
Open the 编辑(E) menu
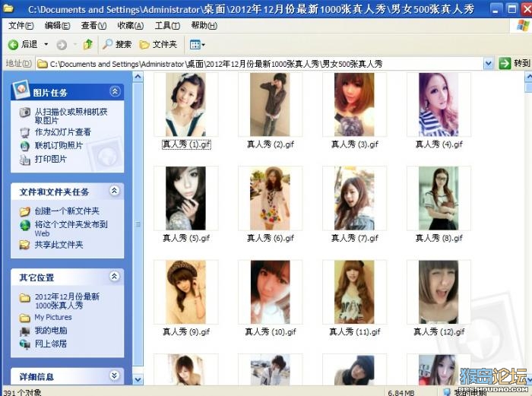(x=57, y=25)
